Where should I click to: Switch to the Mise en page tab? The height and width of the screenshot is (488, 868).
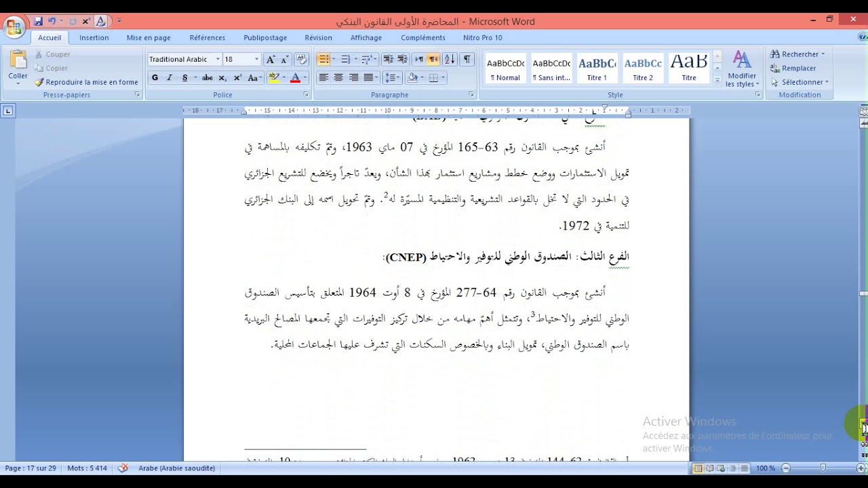pos(149,38)
